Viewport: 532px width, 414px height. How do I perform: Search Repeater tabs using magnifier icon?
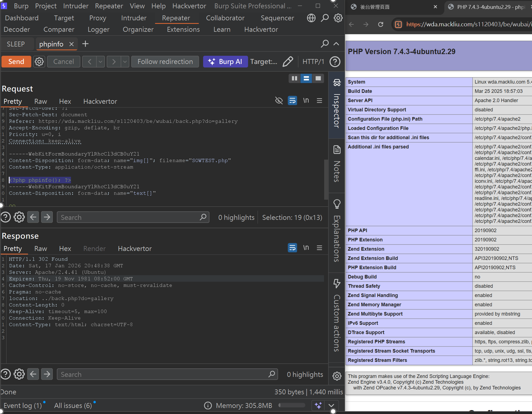click(325, 44)
